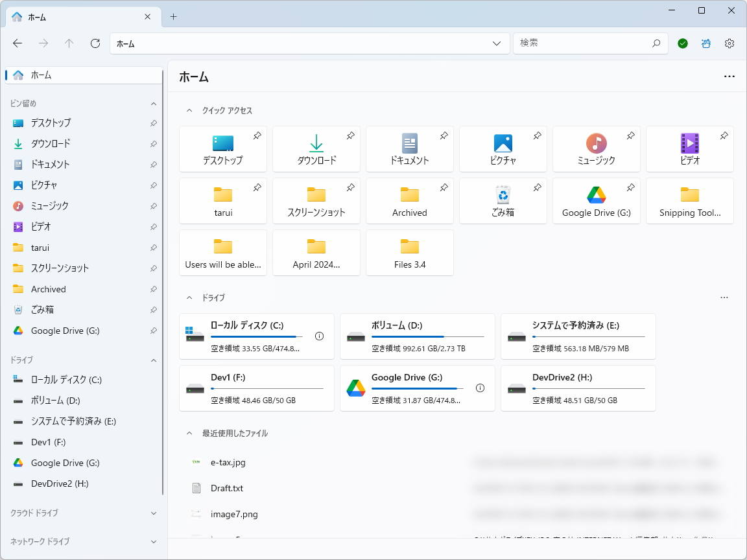Click the OneDrive green checkmark status icon

pyautogui.click(x=682, y=43)
